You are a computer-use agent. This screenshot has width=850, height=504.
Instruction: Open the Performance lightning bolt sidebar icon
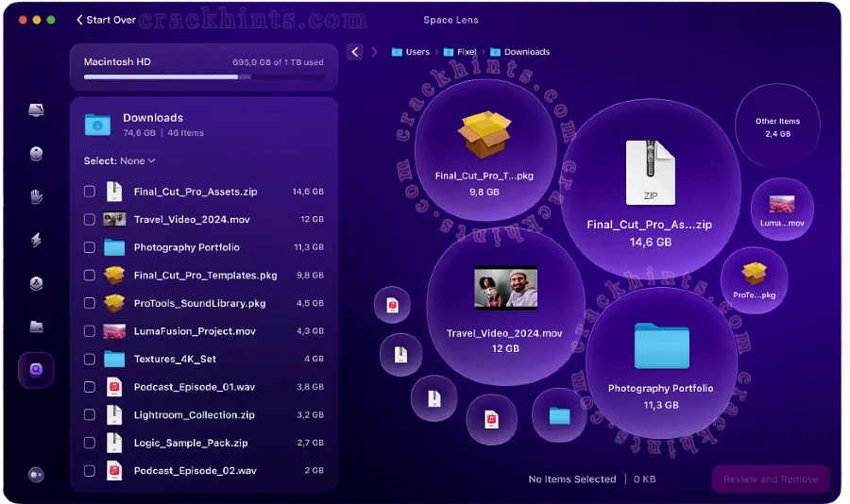tap(36, 240)
